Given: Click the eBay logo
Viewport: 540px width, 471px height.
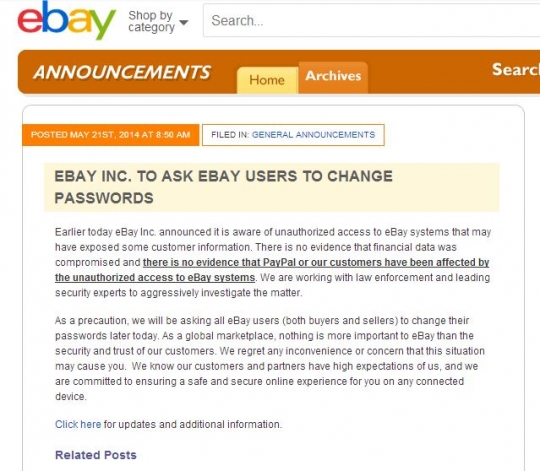Looking at the screenshot, I should tap(66, 21).
